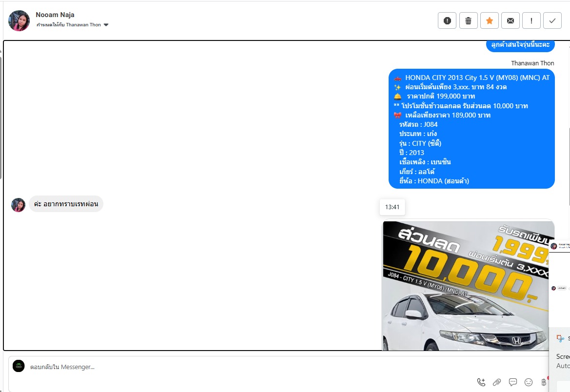Open Nooam Naja's profile picture in header

tap(19, 20)
